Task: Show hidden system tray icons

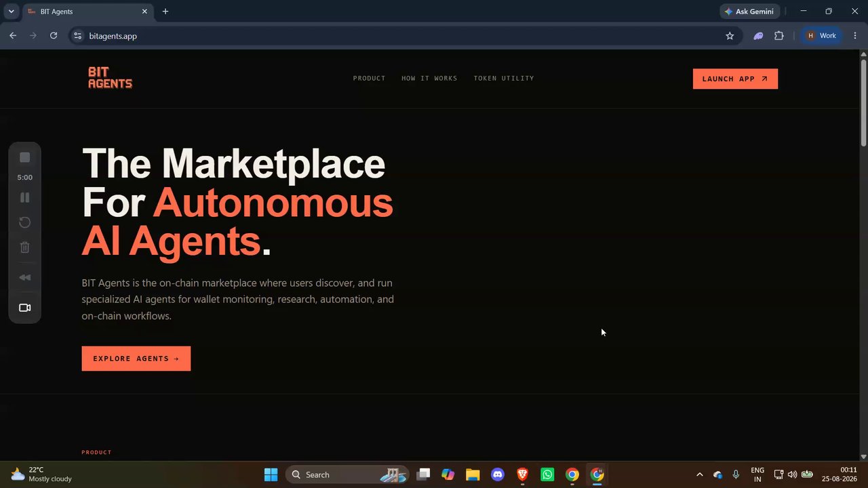Action: (699, 474)
